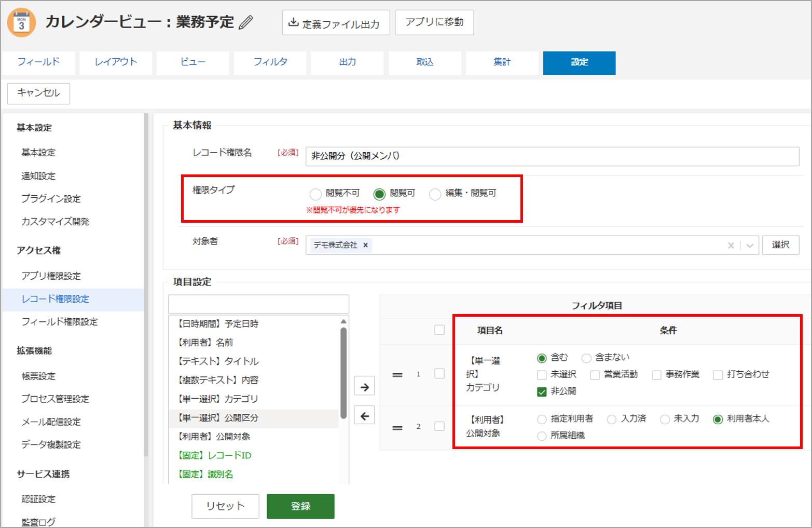Select the 閲覧不可 radio button

tap(315, 194)
